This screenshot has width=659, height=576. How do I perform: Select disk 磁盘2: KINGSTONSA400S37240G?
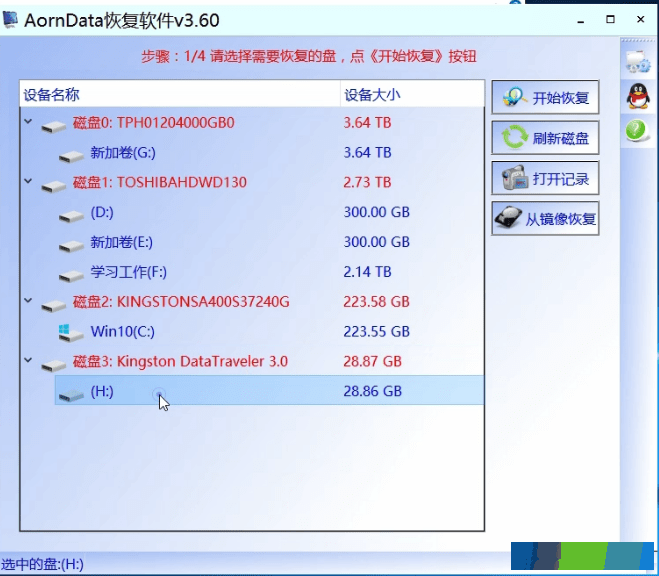[181, 302]
